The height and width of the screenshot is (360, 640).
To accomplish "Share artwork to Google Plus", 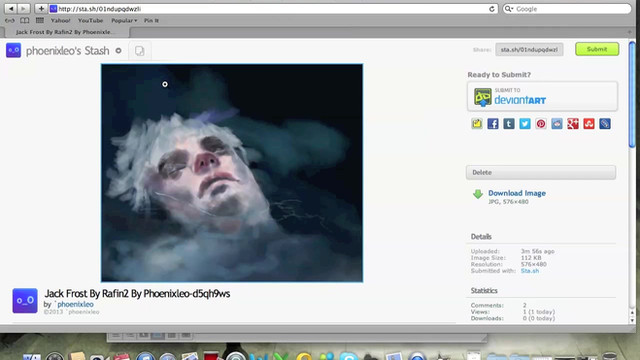I will pyautogui.click(x=573, y=124).
